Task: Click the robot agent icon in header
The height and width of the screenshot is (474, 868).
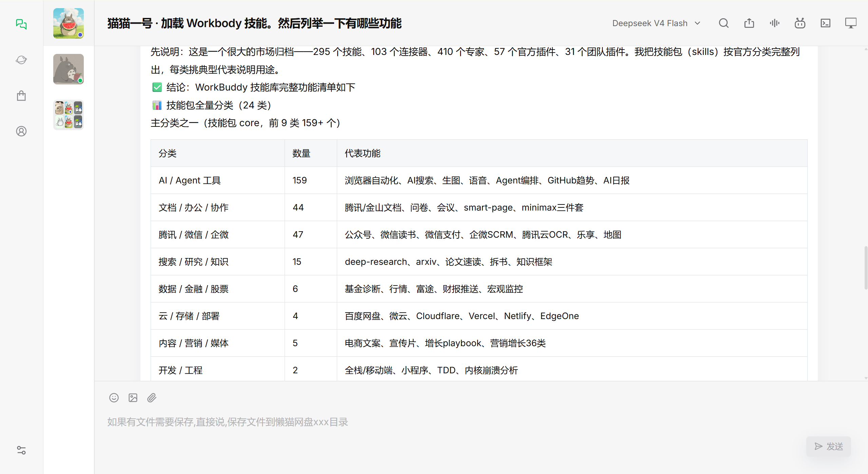Action: click(x=800, y=23)
